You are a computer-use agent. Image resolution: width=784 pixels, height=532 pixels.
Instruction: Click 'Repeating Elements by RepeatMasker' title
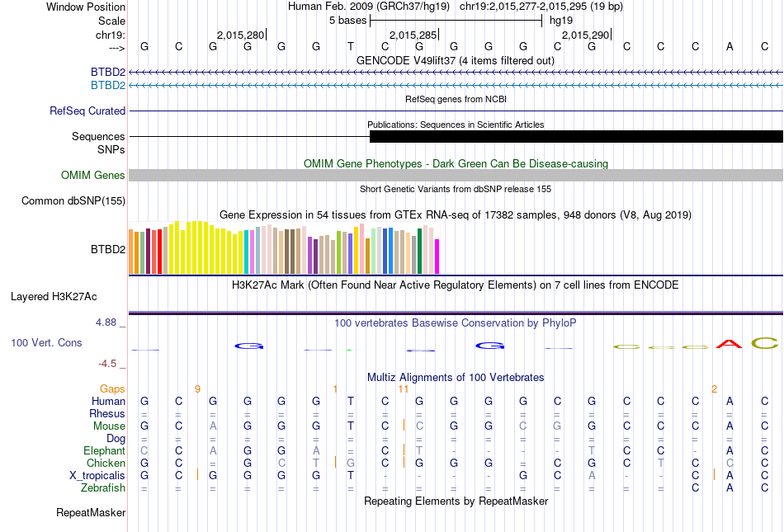click(456, 501)
